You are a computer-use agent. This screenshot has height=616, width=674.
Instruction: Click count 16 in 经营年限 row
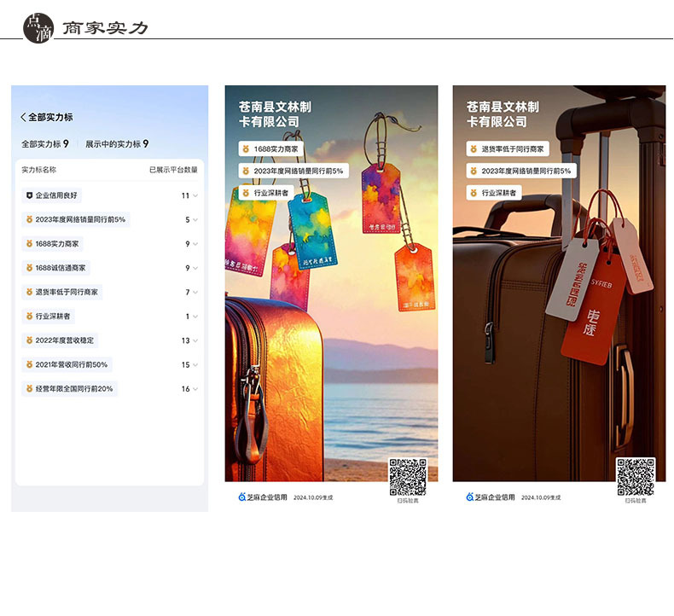(x=185, y=389)
